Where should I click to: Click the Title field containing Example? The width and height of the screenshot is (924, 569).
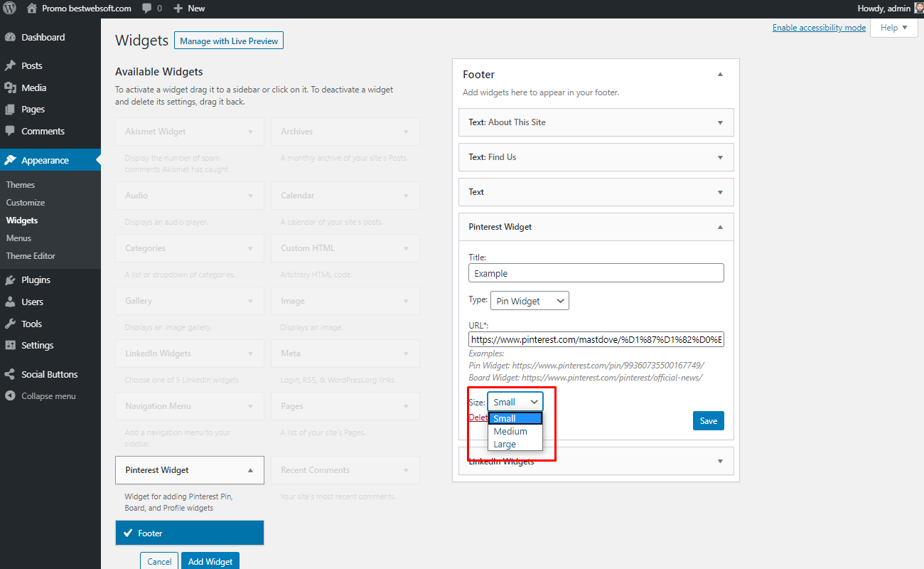coord(596,273)
